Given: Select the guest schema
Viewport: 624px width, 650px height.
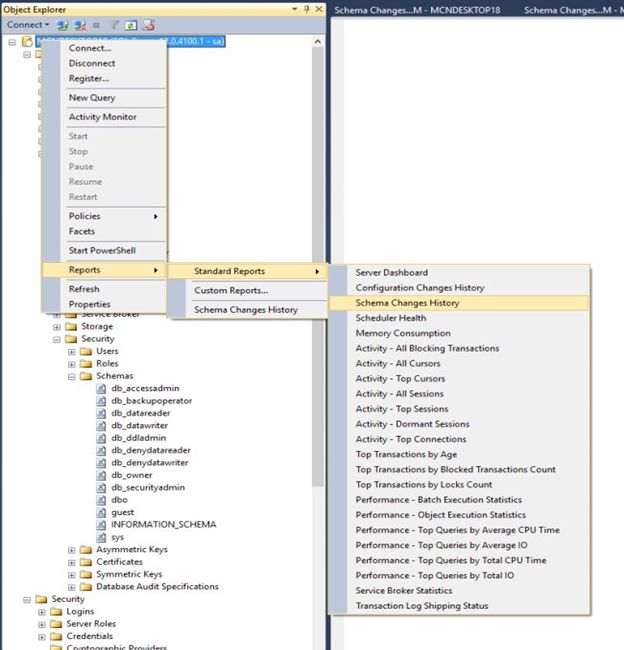Looking at the screenshot, I should coord(123,512).
